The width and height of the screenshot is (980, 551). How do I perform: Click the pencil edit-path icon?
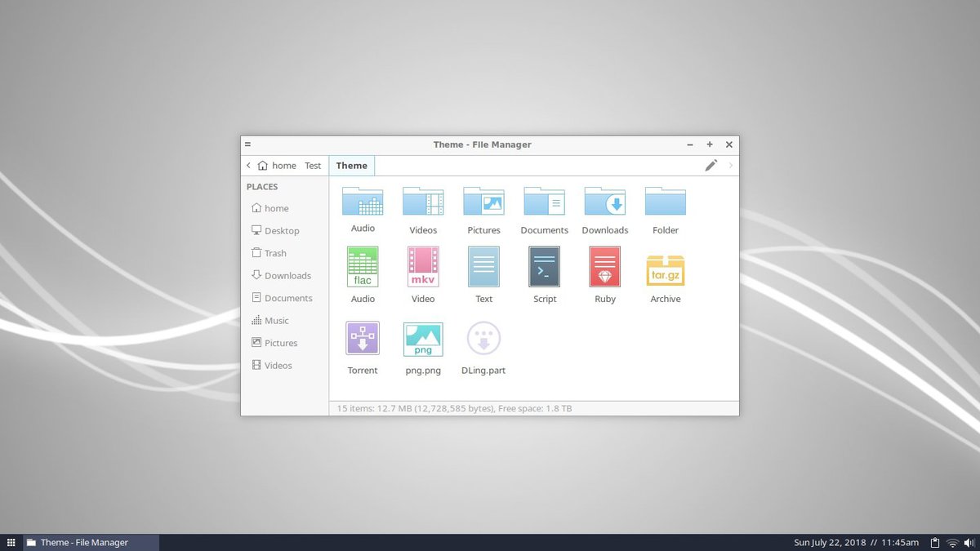[x=711, y=165]
